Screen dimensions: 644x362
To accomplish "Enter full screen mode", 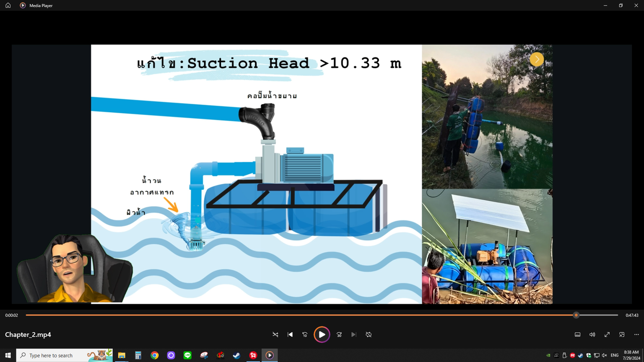I will (x=607, y=335).
